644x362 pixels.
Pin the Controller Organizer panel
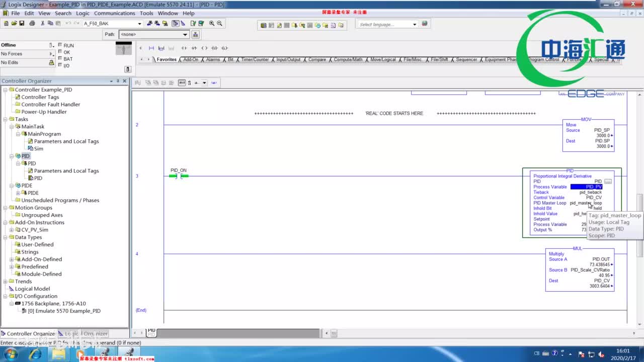pos(118,81)
